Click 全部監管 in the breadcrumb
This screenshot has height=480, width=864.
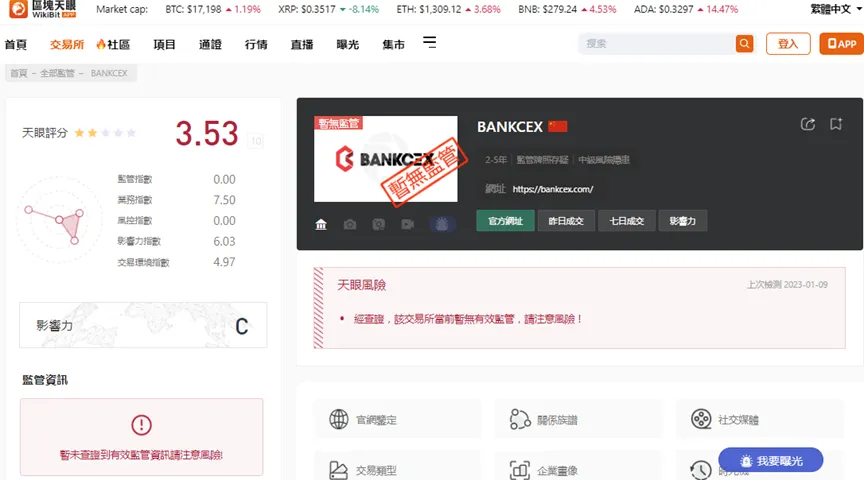click(x=57, y=73)
